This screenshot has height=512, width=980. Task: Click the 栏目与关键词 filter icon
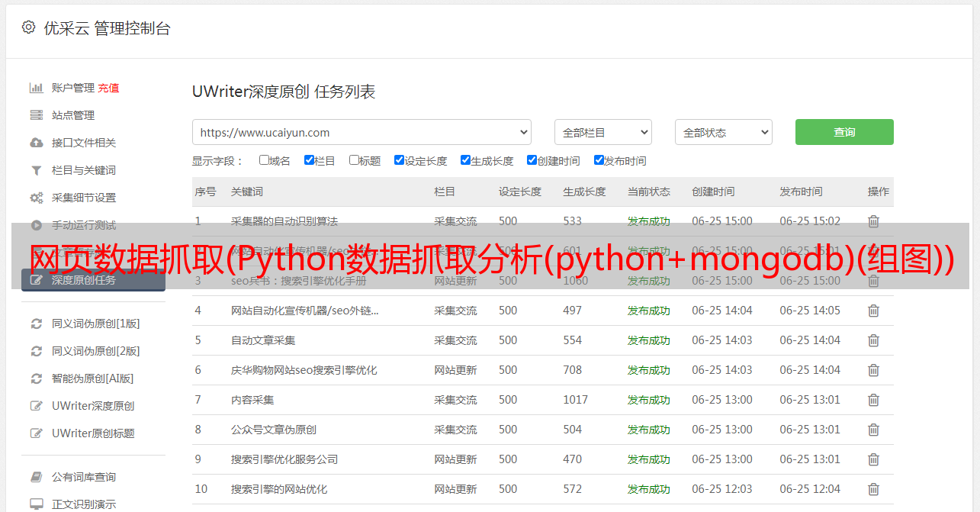coord(36,170)
